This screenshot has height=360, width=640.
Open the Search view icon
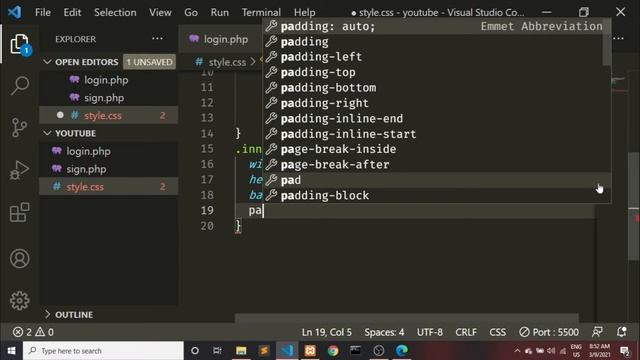[20, 86]
